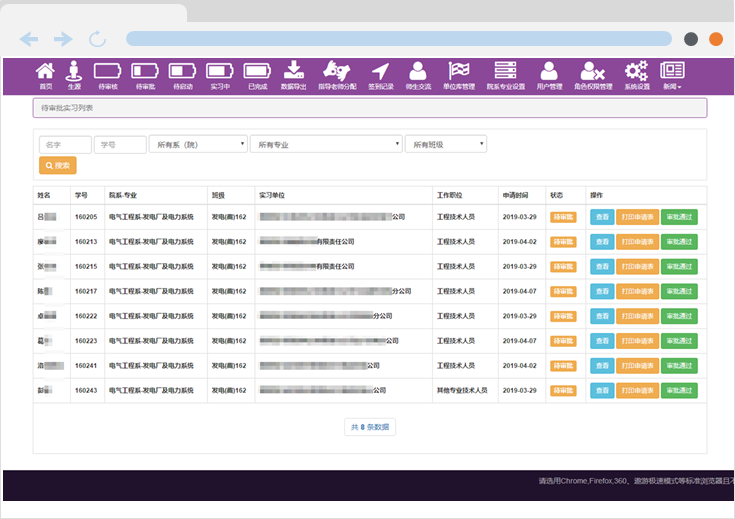The width and height of the screenshot is (735, 519).
Task: Expand the 所有专业 major dropdown
Action: click(326, 144)
